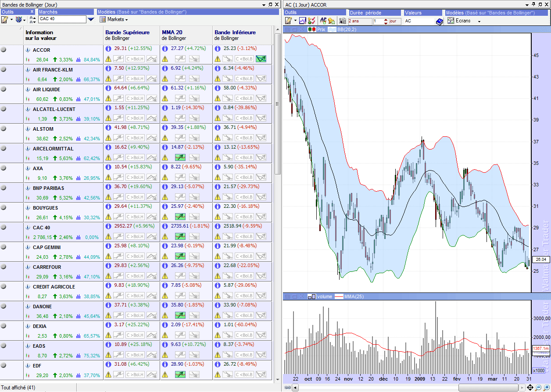551x392 pixels.
Task: Toggle the round indicator for CAC 40 row
Action: pyautogui.click(x=4, y=227)
